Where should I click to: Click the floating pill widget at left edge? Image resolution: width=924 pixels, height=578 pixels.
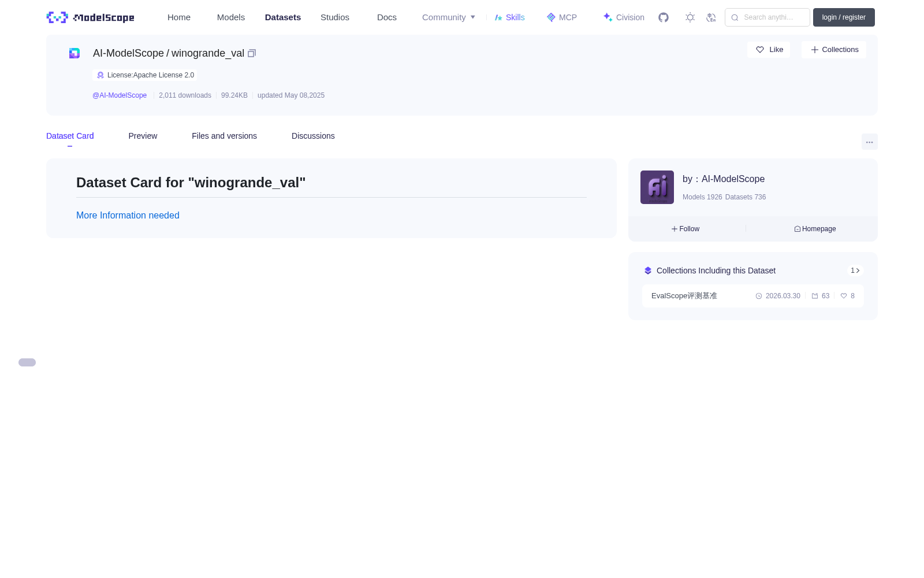(27, 362)
